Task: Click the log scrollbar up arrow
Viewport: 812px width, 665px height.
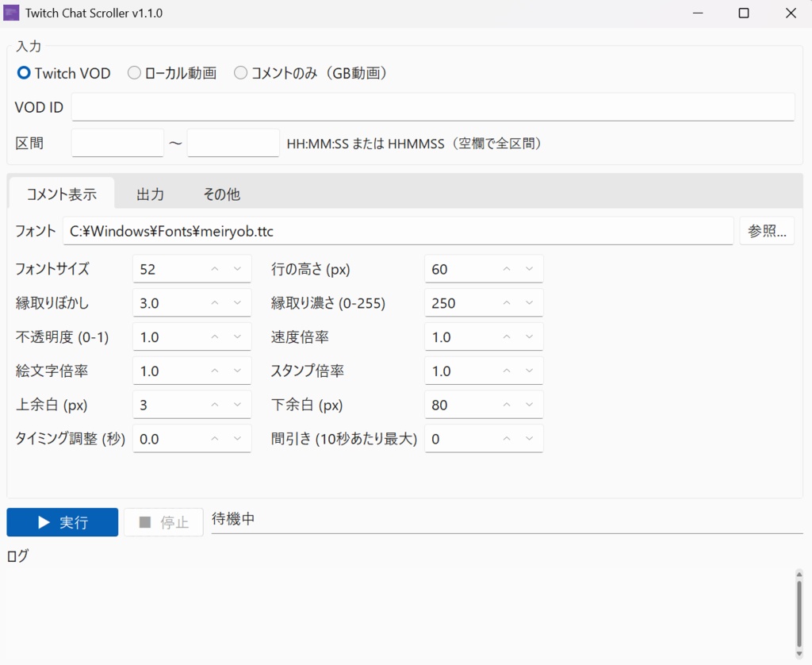Action: (799, 575)
